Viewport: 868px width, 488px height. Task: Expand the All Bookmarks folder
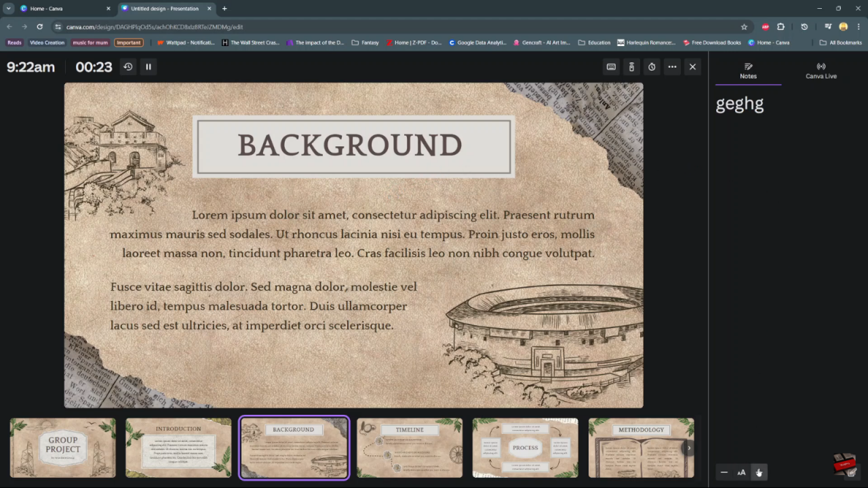[x=841, y=43]
